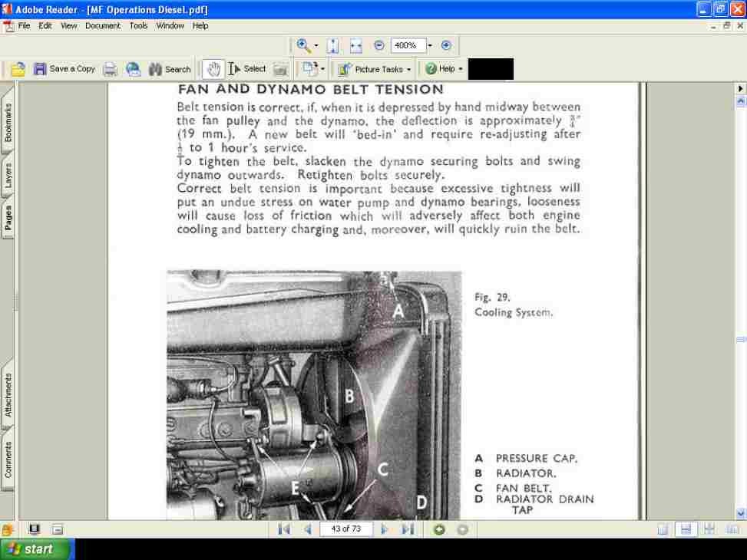The width and height of the screenshot is (747, 560).
Task: Click the Rotate view pages icon
Action: pyautogui.click(x=310, y=69)
